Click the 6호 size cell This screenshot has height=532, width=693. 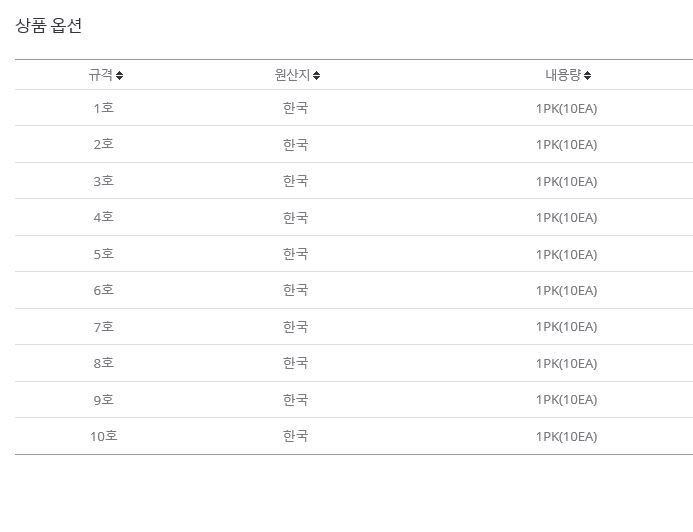(x=104, y=290)
